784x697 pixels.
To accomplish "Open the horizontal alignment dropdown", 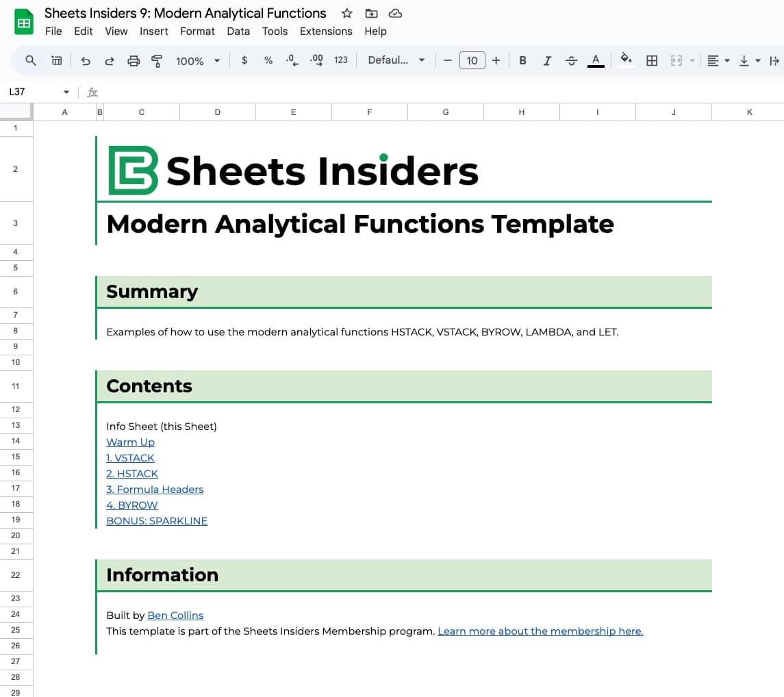I will coord(718,60).
